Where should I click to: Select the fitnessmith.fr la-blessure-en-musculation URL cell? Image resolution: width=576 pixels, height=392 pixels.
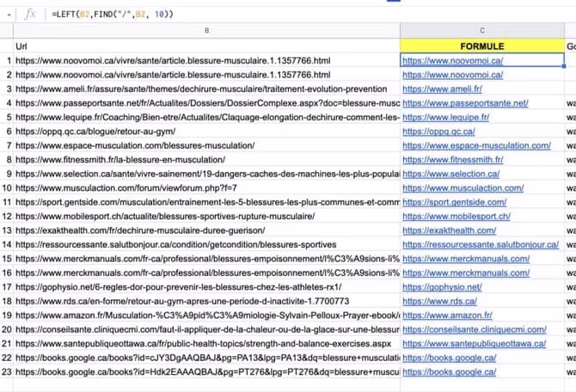pos(207,160)
